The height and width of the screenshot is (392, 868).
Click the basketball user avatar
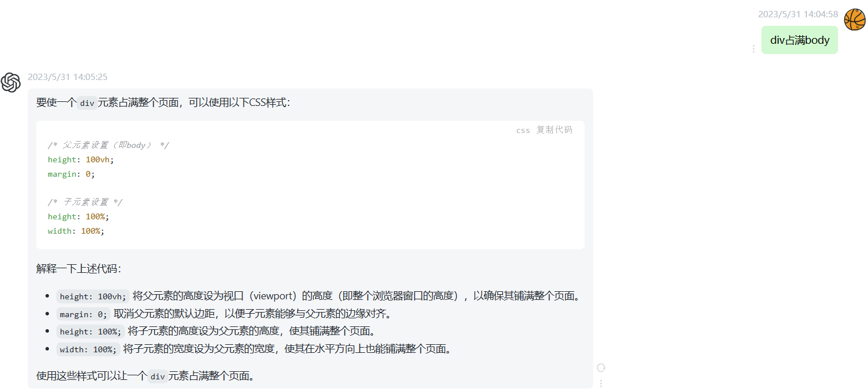click(x=855, y=20)
